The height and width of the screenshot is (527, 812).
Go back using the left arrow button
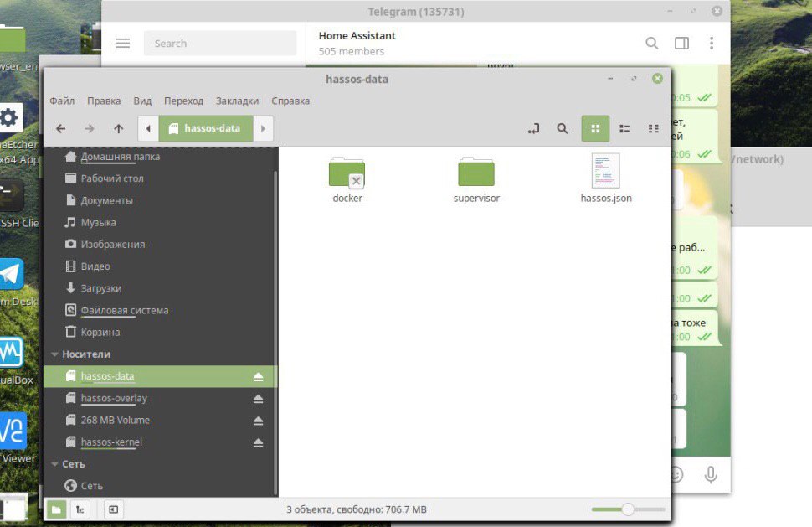point(60,128)
